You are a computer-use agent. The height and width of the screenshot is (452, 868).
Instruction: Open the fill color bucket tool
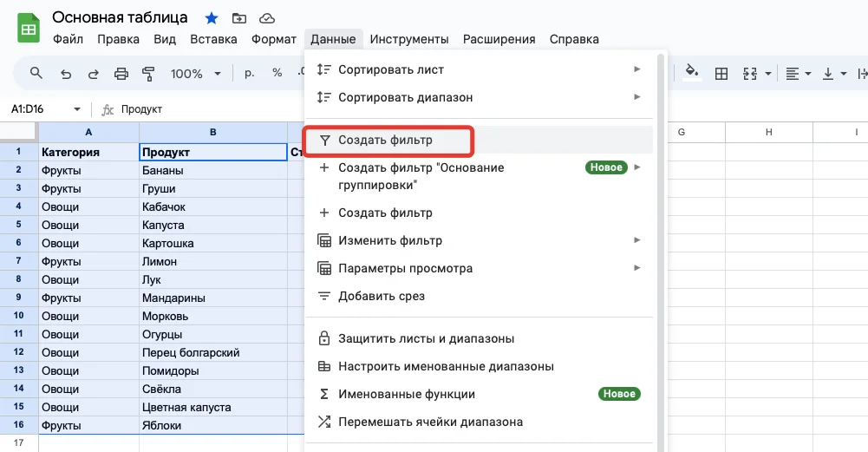[x=692, y=73]
